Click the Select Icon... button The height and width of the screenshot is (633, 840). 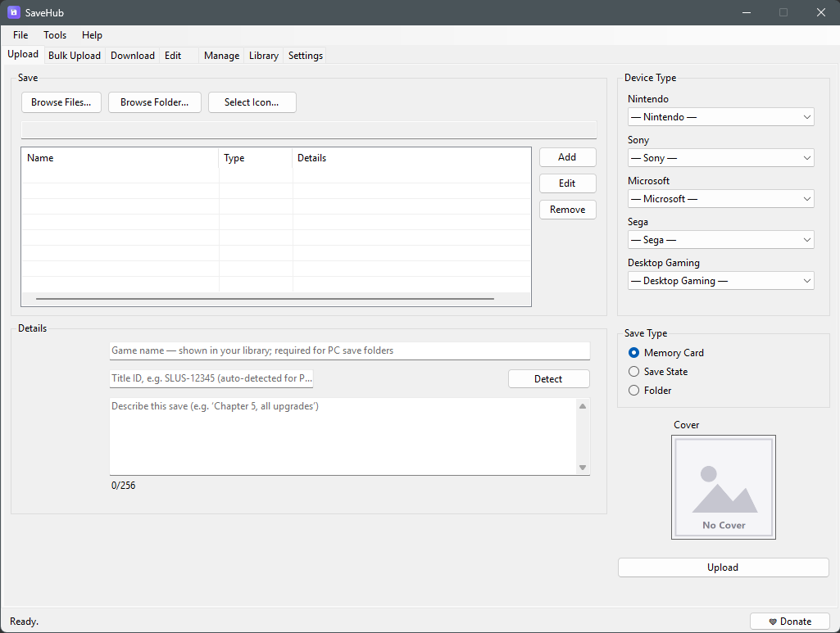252,102
